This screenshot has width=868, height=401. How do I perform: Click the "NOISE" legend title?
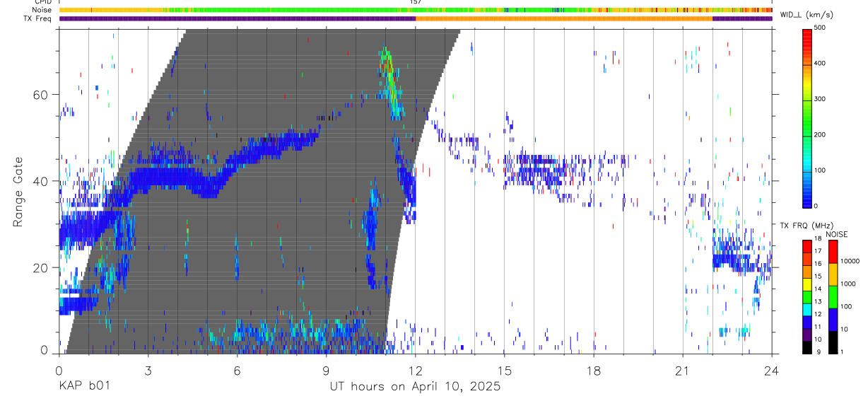tap(836, 234)
